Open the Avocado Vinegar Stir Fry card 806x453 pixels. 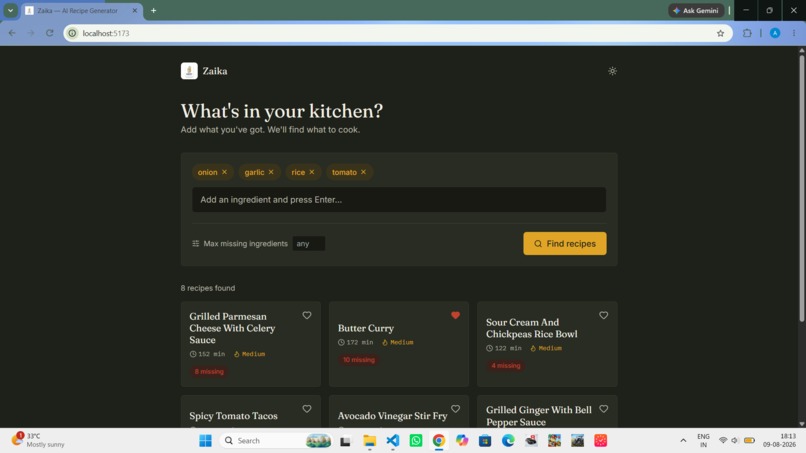399,411
